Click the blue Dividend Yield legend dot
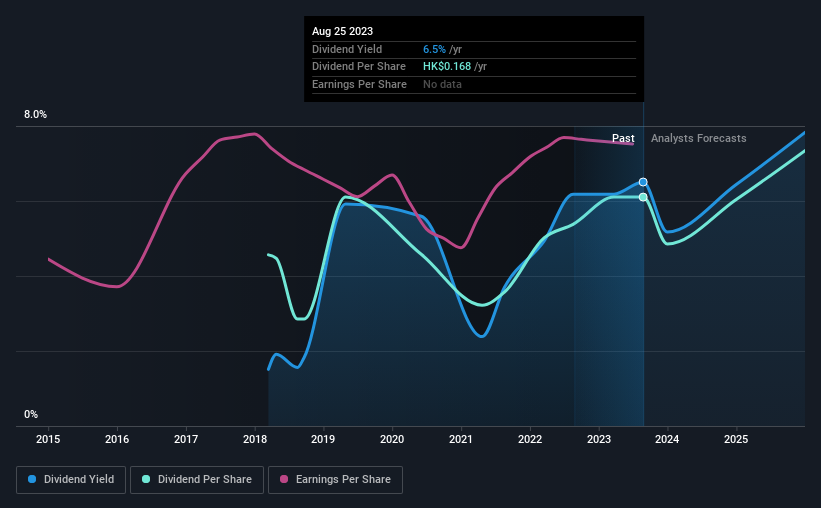 tap(32, 479)
